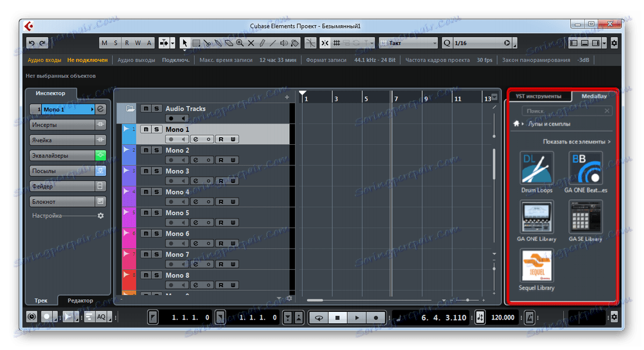Toggle global Read automation R button
Screen dimensions: 644x350
[127, 43]
